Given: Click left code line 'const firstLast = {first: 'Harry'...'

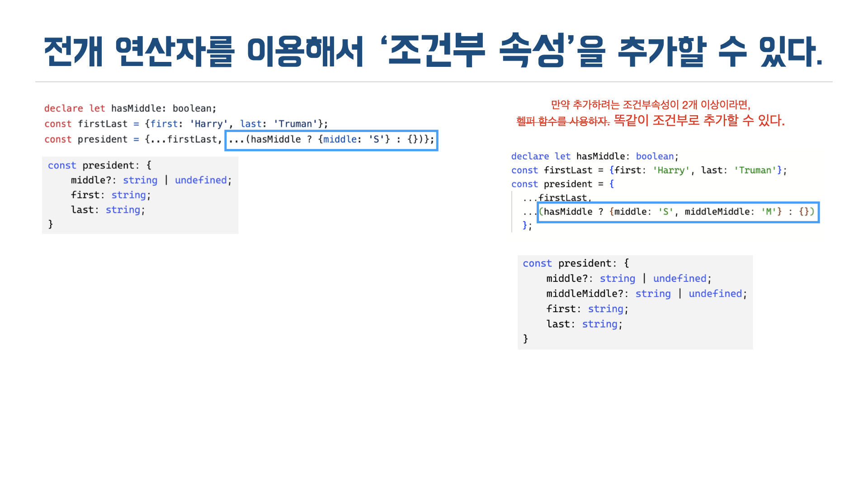Looking at the screenshot, I should [x=186, y=124].
